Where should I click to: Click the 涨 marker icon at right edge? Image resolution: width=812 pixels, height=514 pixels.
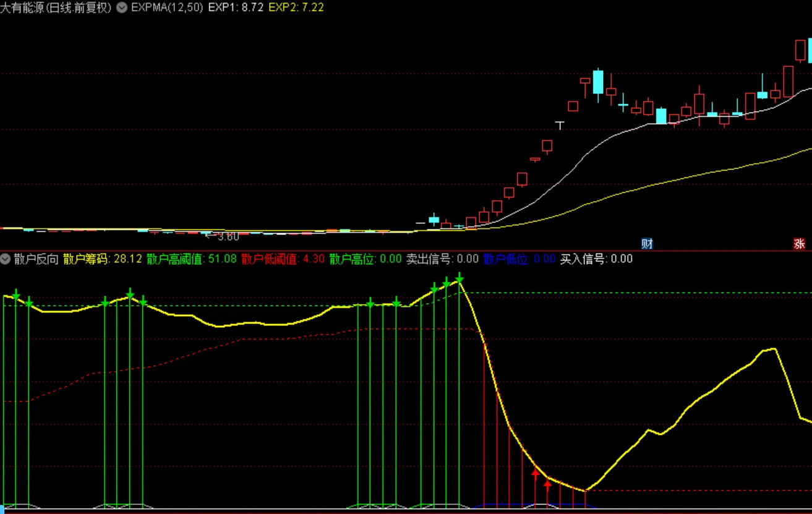point(799,243)
